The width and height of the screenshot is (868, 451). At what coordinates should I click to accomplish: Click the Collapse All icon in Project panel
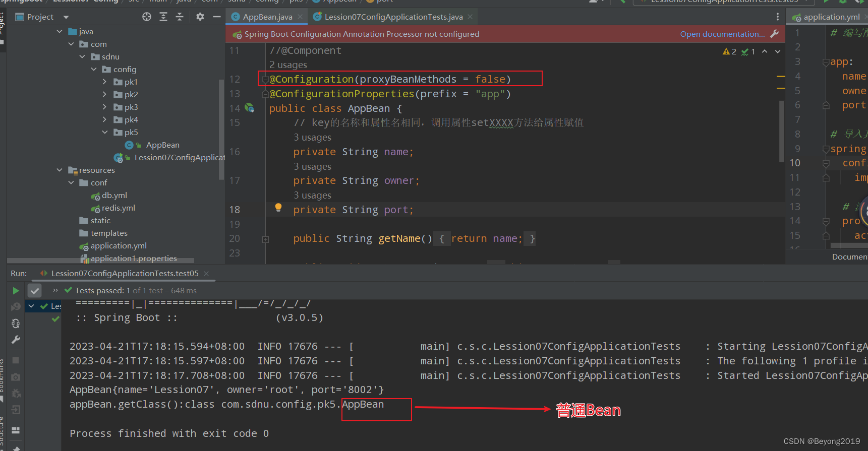click(180, 17)
